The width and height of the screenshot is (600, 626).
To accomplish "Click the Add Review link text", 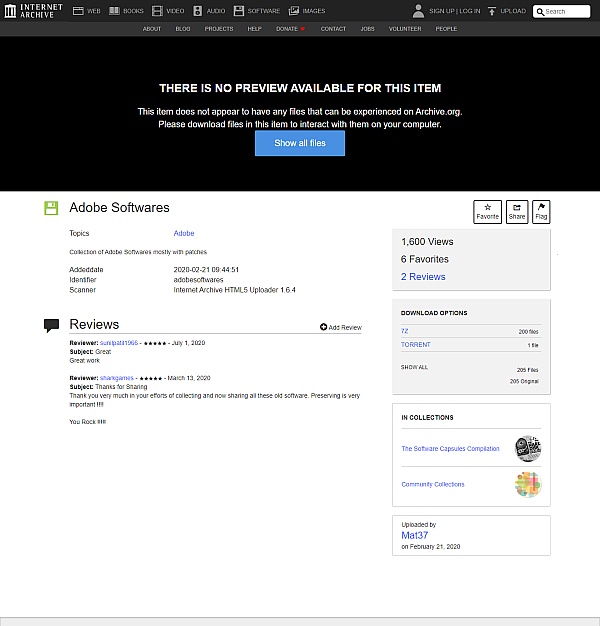I will click(345, 327).
